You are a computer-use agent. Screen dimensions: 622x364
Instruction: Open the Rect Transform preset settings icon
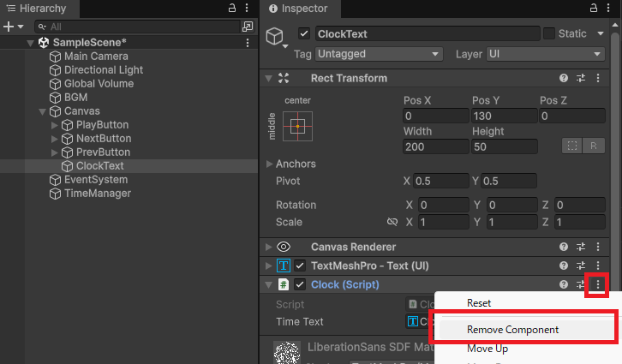point(581,78)
